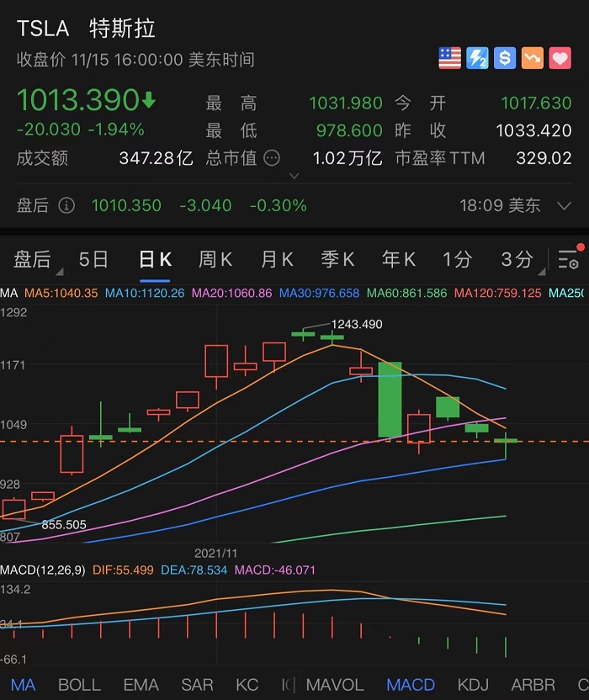
Task: Tap the 2021/11 date axis label
Action: tap(215, 554)
